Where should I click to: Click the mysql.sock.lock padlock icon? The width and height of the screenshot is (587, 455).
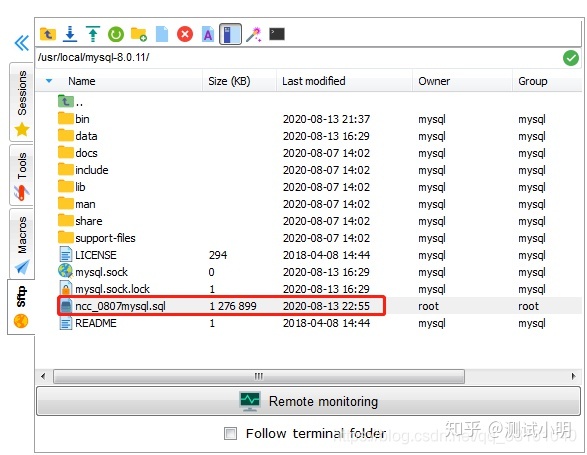pyautogui.click(x=66, y=288)
